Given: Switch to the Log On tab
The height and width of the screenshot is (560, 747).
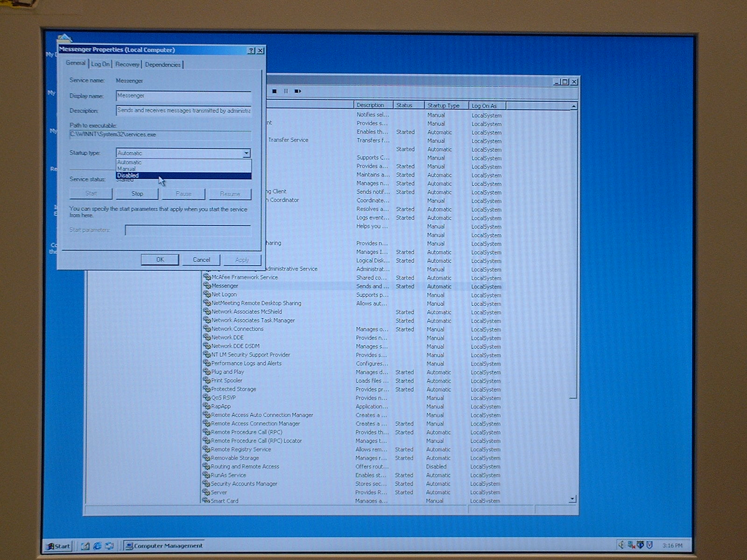Looking at the screenshot, I should coord(100,64).
